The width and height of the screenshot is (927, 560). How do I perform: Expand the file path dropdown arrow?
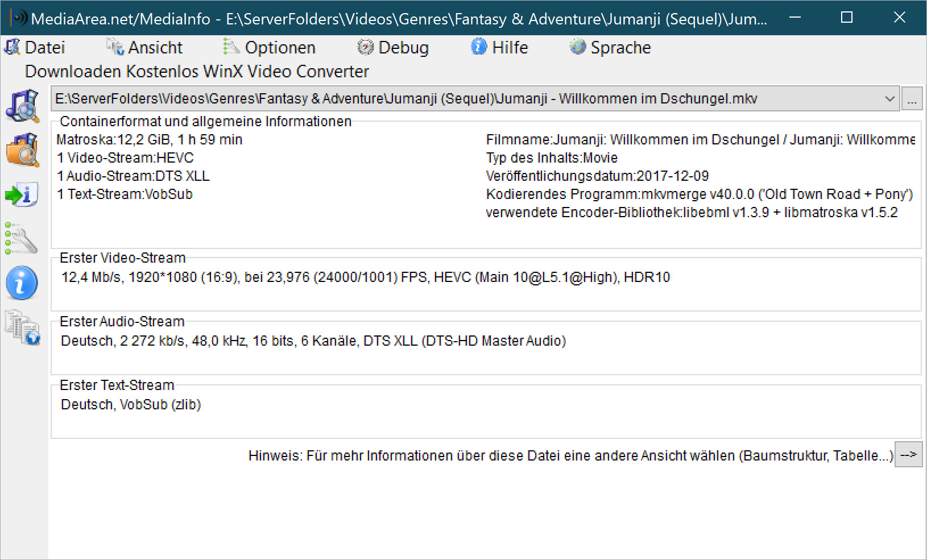click(x=890, y=99)
